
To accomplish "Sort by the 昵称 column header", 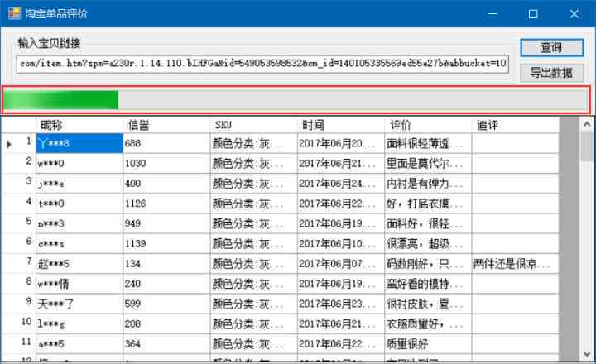I will click(x=79, y=125).
